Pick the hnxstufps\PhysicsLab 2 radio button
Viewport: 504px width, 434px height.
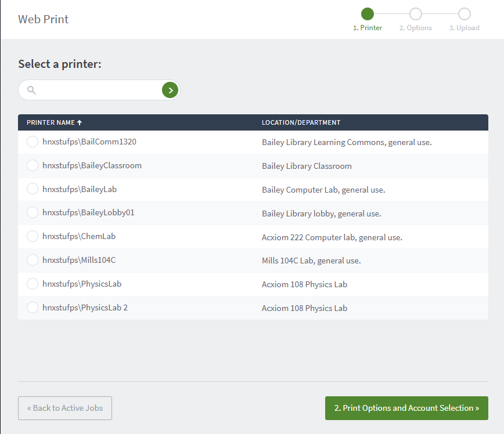pyautogui.click(x=33, y=308)
